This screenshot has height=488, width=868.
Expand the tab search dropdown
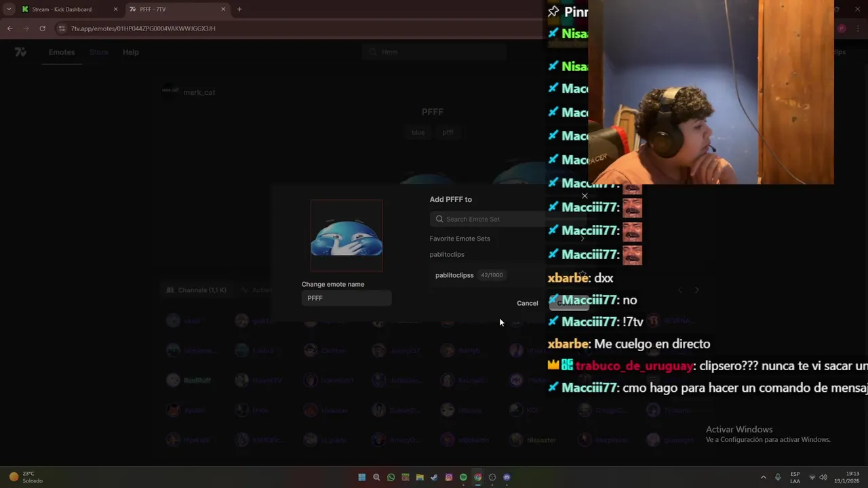[x=9, y=9]
